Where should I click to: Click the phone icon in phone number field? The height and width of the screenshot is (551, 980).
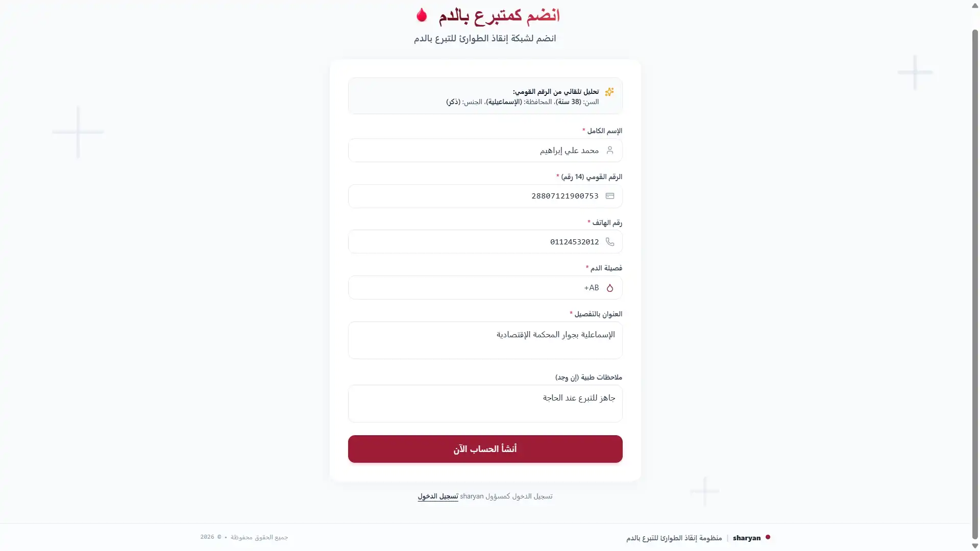click(x=609, y=242)
